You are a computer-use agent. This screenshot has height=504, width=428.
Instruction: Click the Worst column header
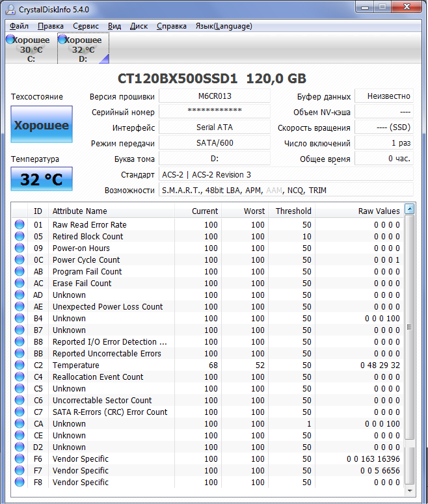coord(245,211)
